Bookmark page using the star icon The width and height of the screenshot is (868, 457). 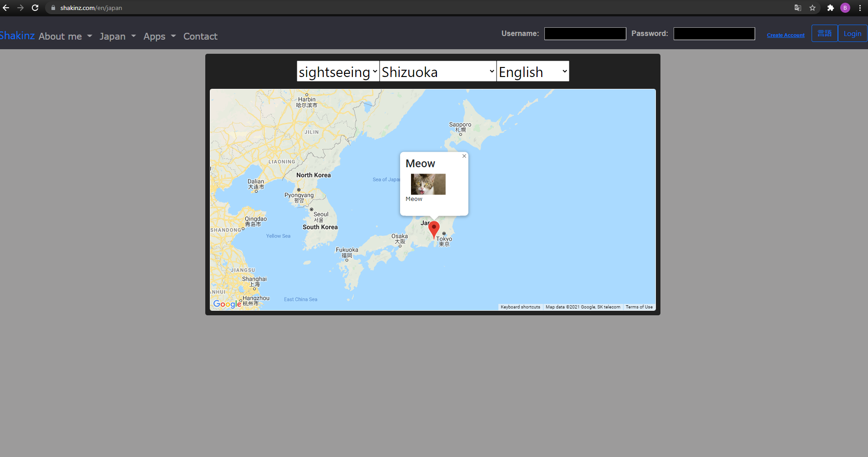click(x=812, y=8)
